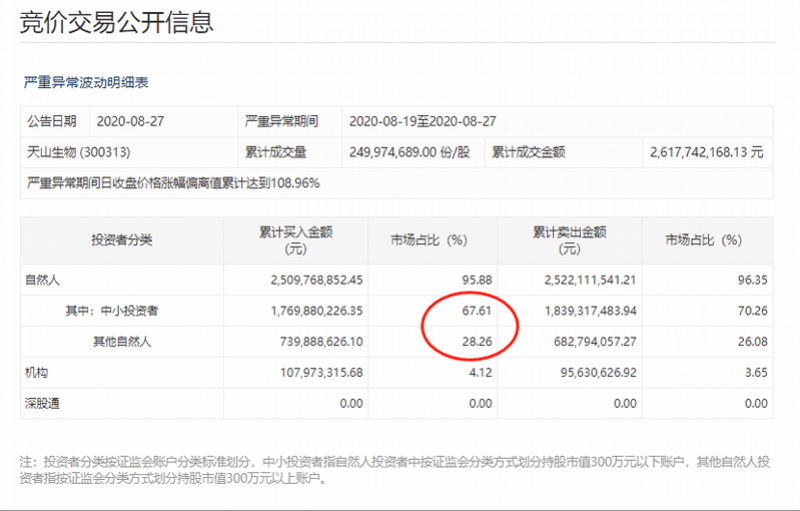
Task: Select the 其他自然人 row label
Action: [x=122, y=342]
